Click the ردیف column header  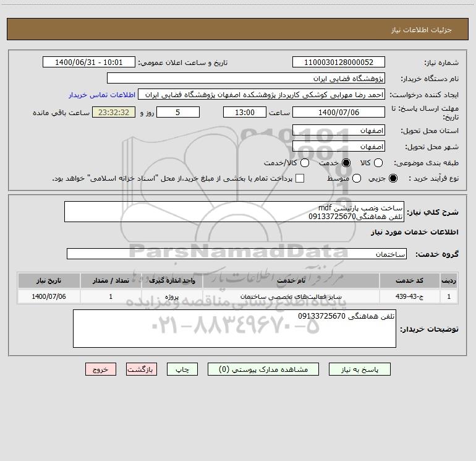click(x=449, y=280)
